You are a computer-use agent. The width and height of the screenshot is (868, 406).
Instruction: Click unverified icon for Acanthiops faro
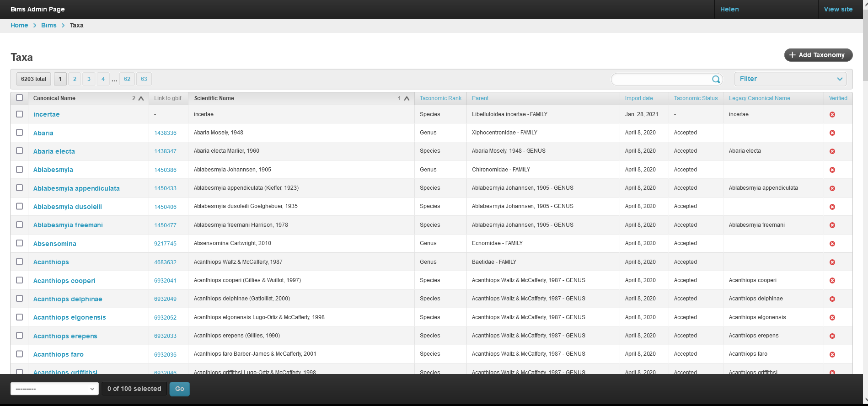pyautogui.click(x=832, y=355)
